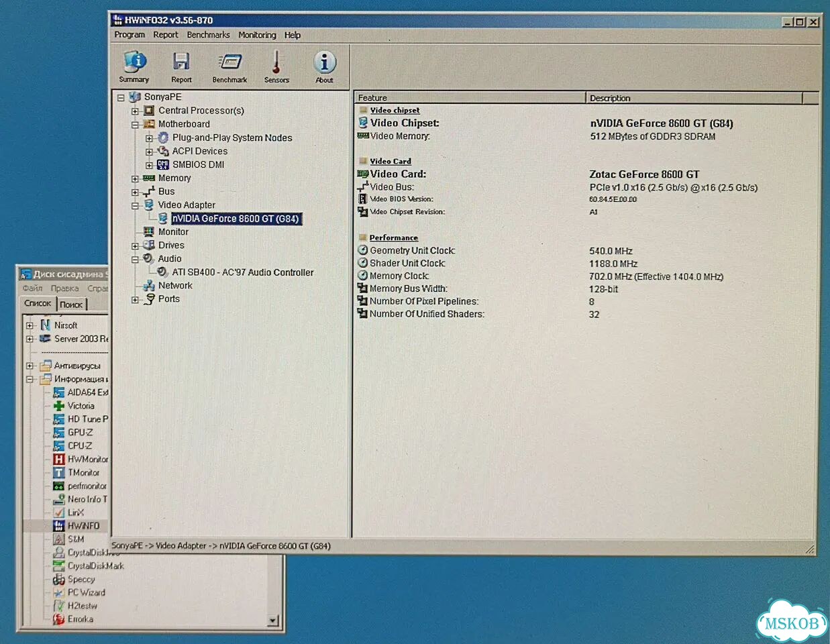Expand the Central Processor(s) node
The width and height of the screenshot is (830, 644).
click(135, 111)
